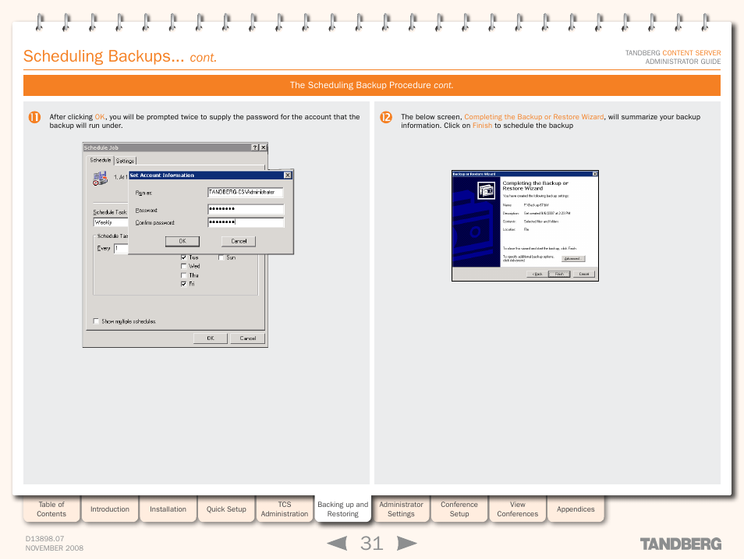Open Administrator Settings tab

(x=401, y=509)
